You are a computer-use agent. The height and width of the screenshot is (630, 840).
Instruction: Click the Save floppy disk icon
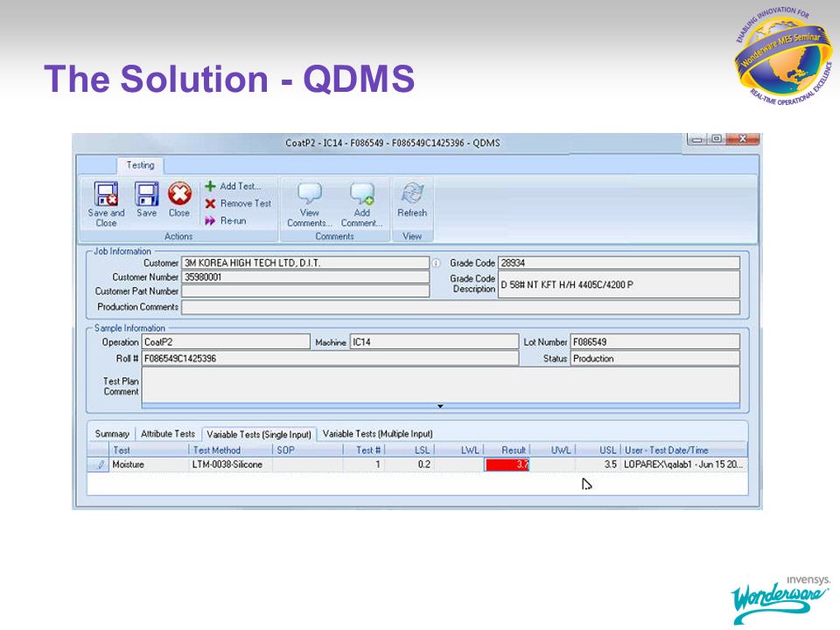tap(146, 194)
